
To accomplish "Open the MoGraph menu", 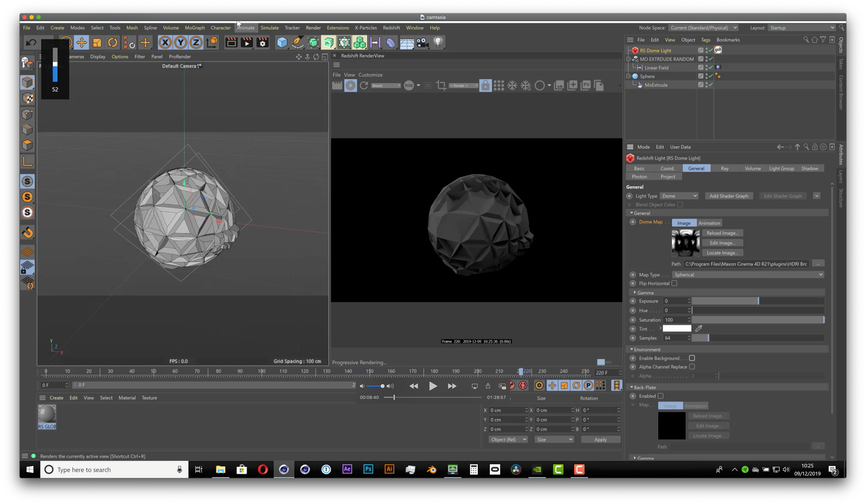I will coord(194,28).
